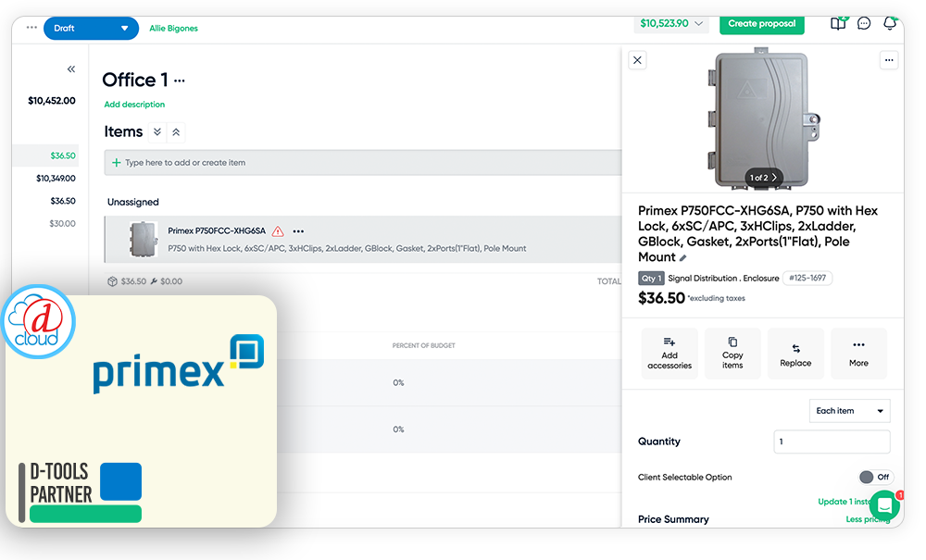Open the chat bubble comments icon
This screenshot has height=560, width=926.
(863, 24)
